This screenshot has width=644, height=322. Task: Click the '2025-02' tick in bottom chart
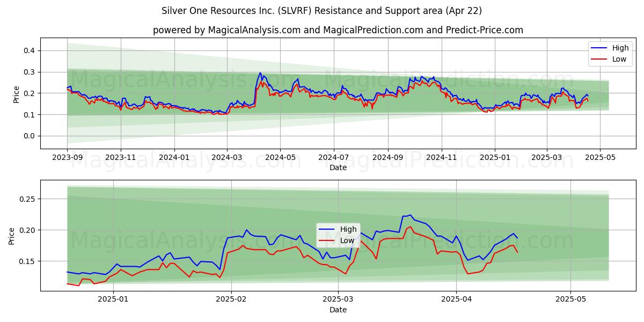pos(231,300)
